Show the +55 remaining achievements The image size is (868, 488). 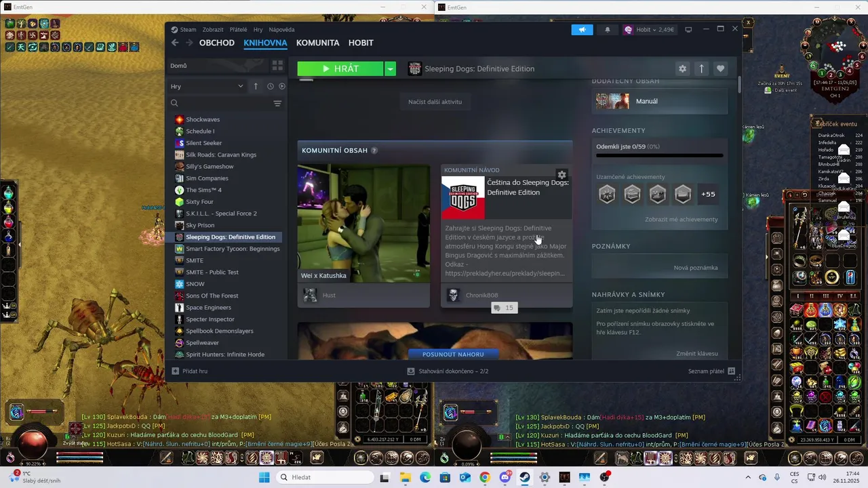[x=708, y=194]
